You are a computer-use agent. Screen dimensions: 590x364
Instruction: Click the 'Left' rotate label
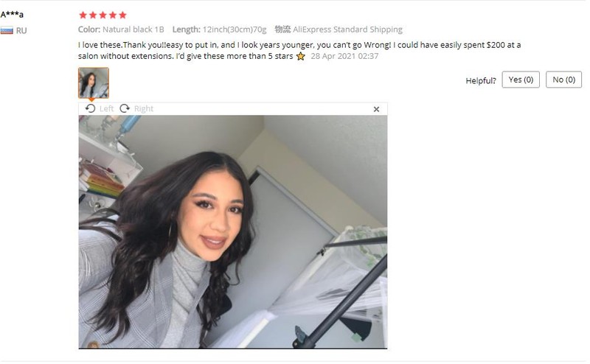pyautogui.click(x=106, y=108)
